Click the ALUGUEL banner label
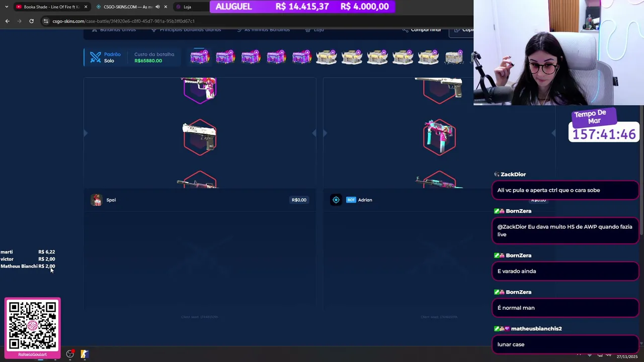The height and width of the screenshot is (362, 644). point(233,7)
